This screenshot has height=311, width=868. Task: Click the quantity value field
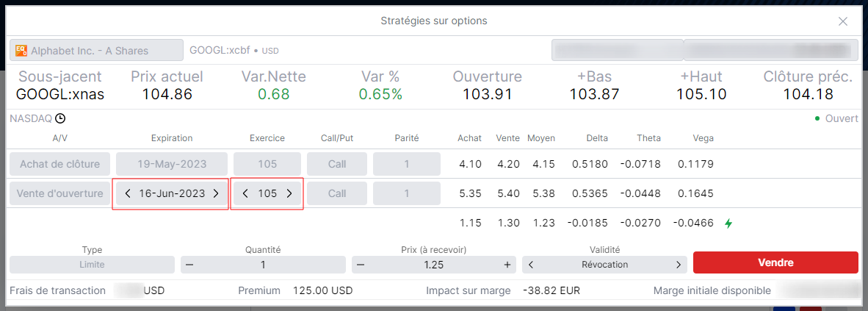[x=263, y=265]
